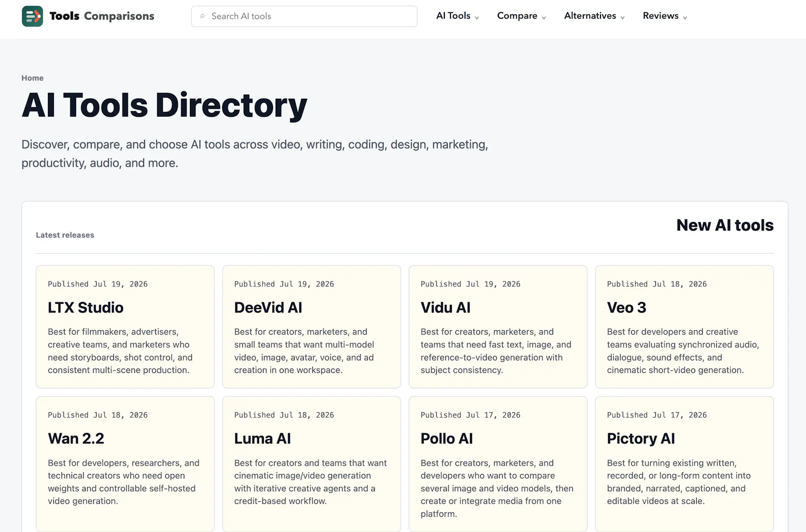The height and width of the screenshot is (532, 806).
Task: Expand the AI Tools chevron
Action: click(477, 18)
